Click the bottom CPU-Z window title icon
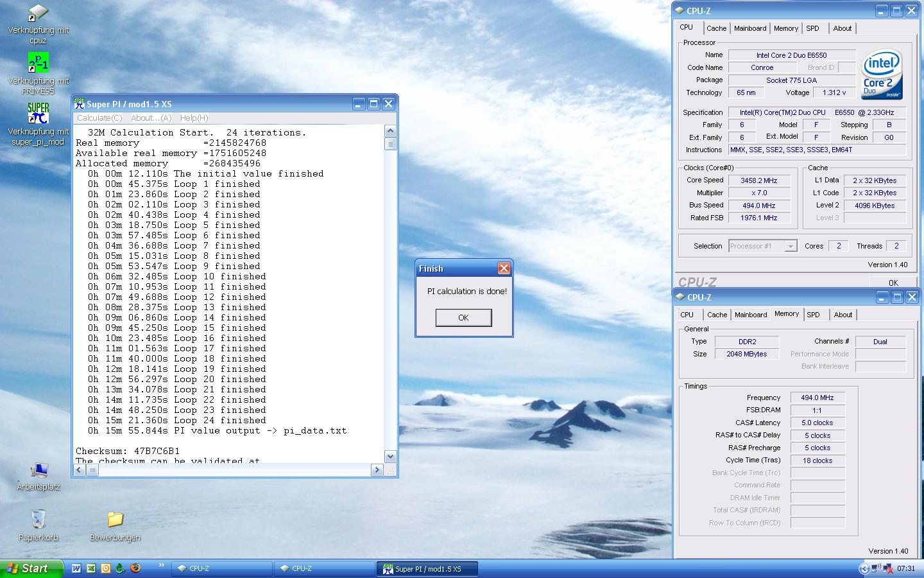 click(680, 297)
